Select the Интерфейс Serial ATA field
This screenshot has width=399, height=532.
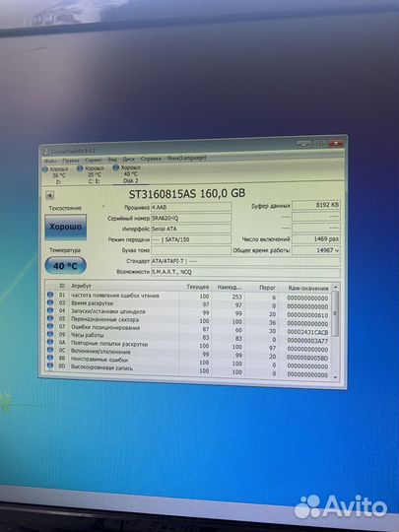coord(191,229)
